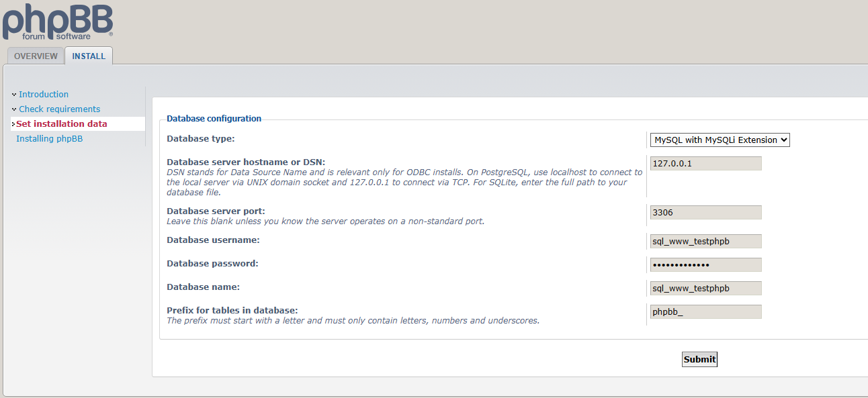Click the table prefix input field
The height and width of the screenshot is (398, 868).
coord(705,311)
